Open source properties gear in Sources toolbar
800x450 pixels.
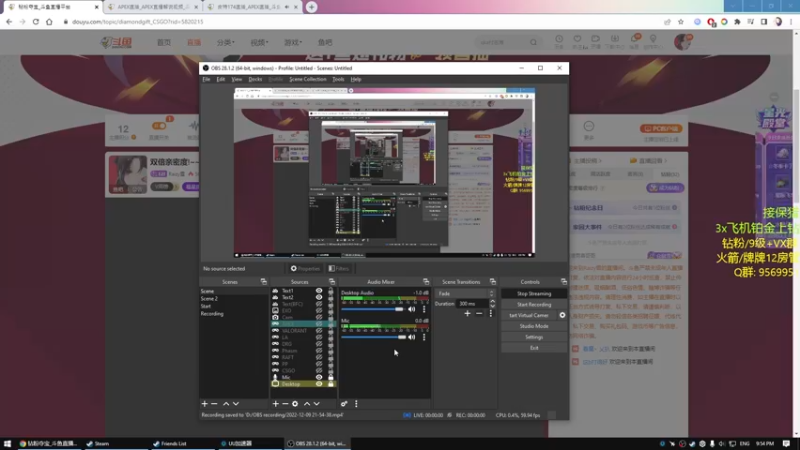tap(295, 404)
